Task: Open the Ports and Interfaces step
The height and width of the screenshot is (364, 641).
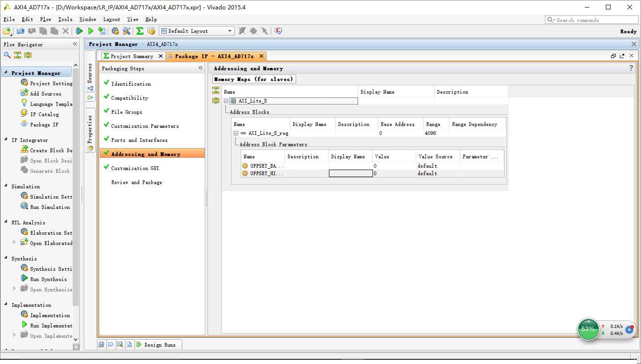Action: click(139, 140)
